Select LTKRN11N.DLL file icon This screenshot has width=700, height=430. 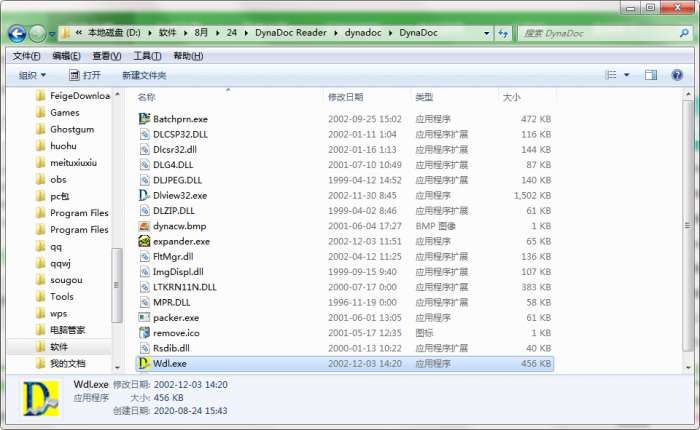click(144, 287)
